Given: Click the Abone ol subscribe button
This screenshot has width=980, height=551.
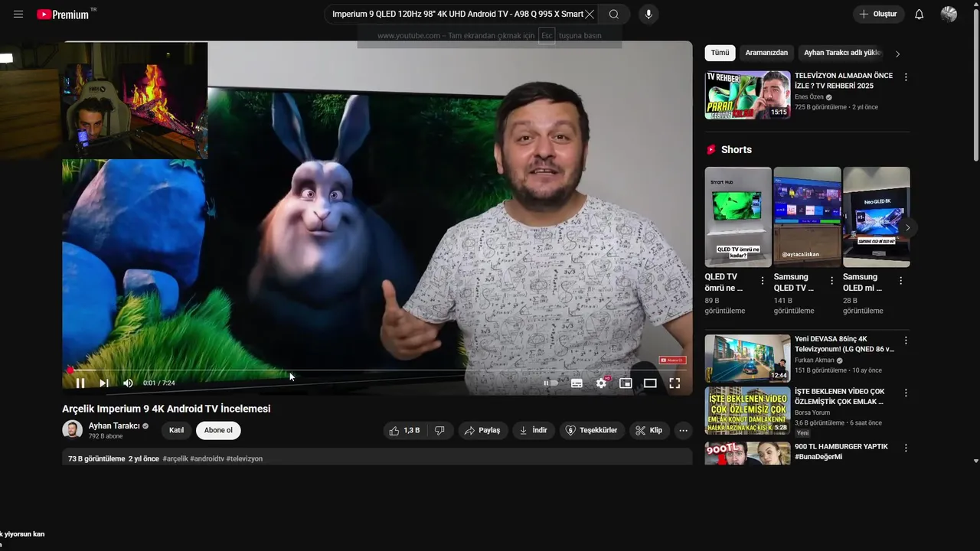Looking at the screenshot, I should pyautogui.click(x=218, y=430).
